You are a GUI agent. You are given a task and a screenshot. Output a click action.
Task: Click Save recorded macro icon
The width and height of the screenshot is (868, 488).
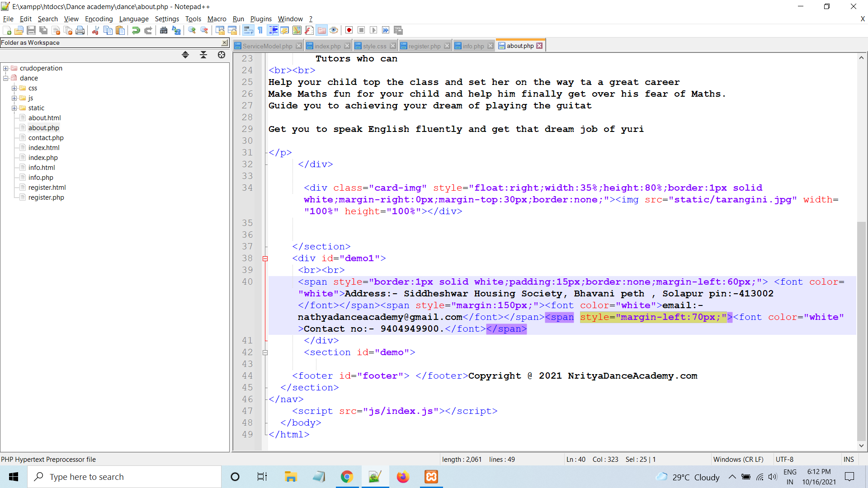398,30
